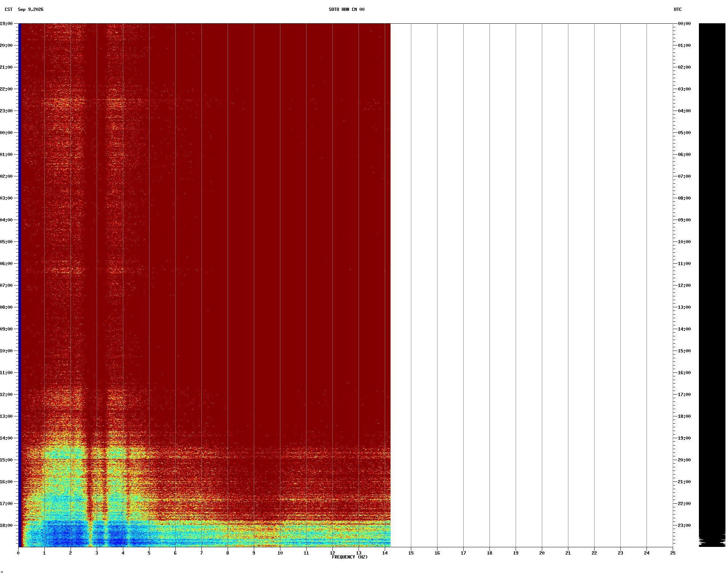Select the 12:00 UTC time marker

(x=684, y=285)
